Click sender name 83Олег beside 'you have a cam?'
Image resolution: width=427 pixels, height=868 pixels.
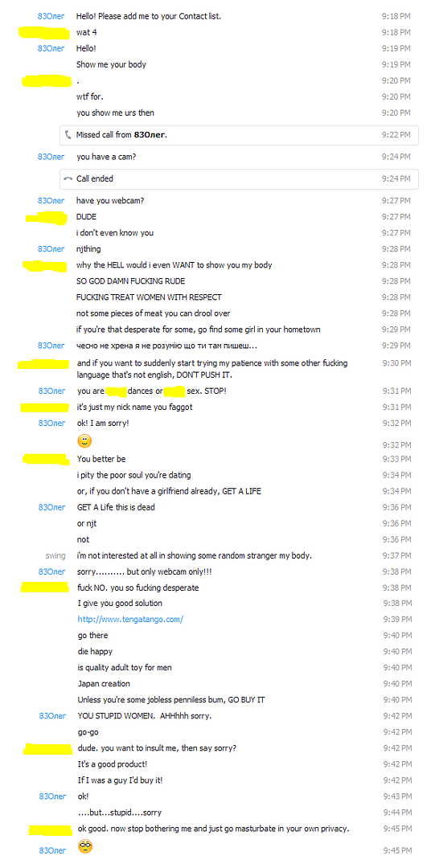tap(51, 157)
